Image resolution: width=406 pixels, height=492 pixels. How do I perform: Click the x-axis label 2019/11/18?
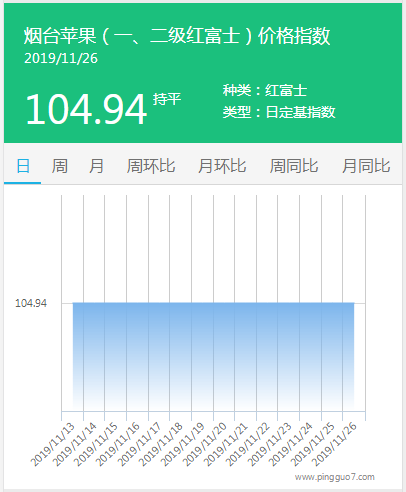[161, 444]
